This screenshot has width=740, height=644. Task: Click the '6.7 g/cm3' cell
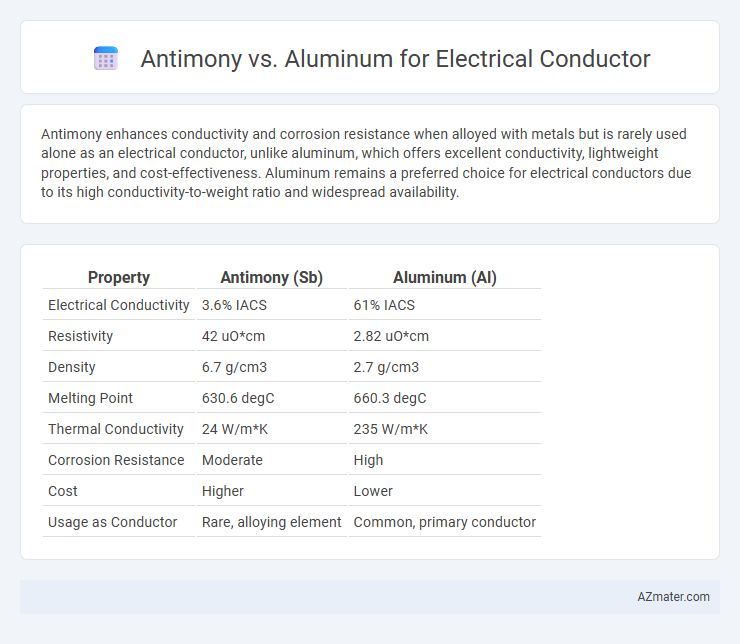point(234,367)
